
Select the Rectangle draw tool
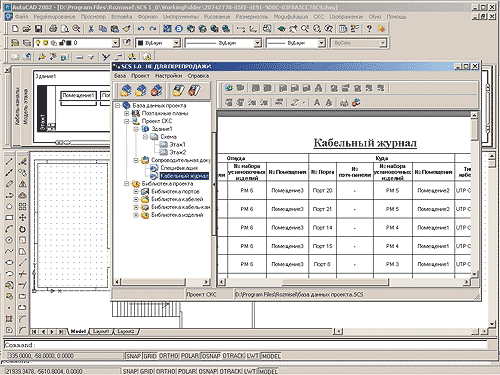[9, 218]
